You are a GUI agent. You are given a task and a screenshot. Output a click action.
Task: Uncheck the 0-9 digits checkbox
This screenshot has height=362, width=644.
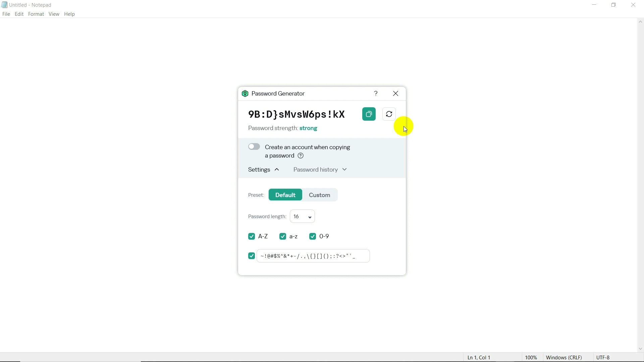[x=313, y=237]
